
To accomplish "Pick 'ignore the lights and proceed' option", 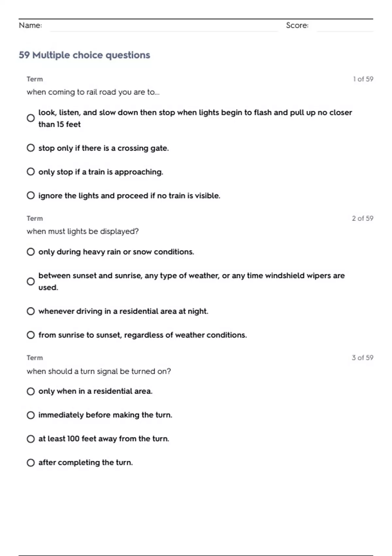I will (x=31, y=196).
